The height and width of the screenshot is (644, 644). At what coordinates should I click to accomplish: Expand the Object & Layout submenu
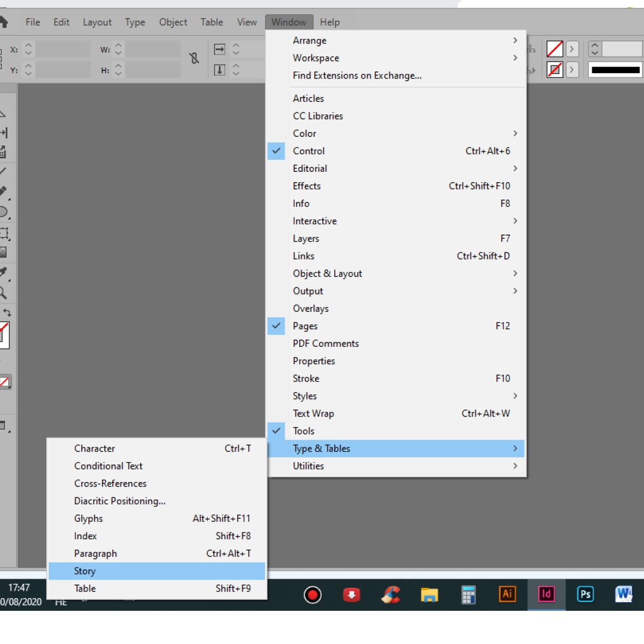click(396, 274)
